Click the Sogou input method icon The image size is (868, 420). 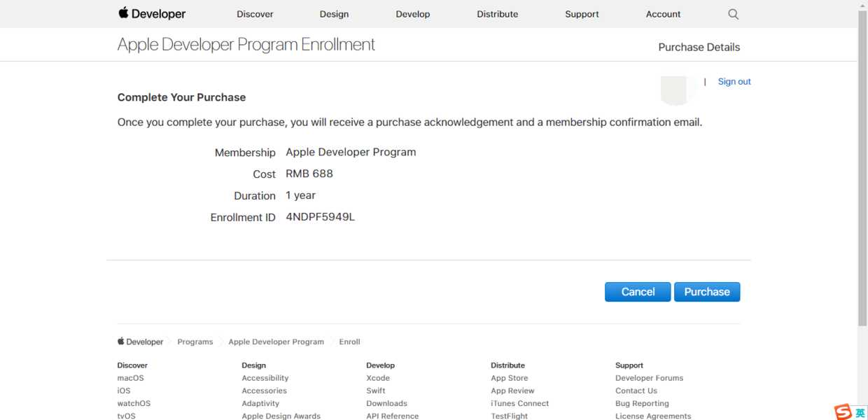tap(843, 412)
